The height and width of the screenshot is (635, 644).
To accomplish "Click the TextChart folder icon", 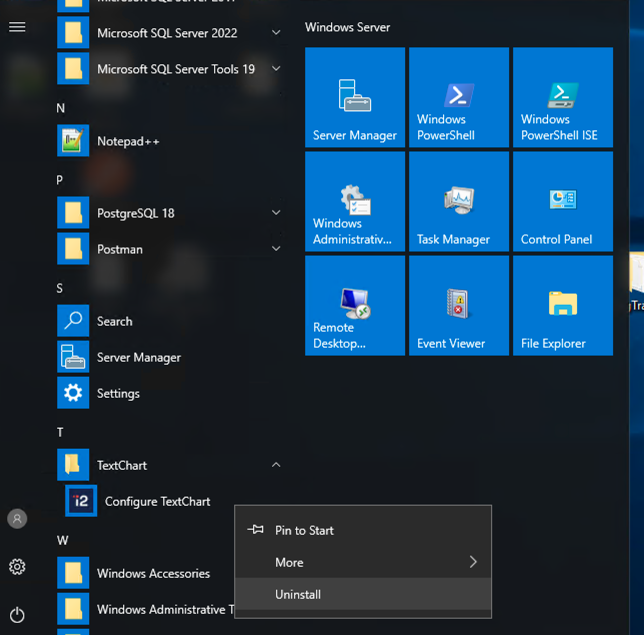I will coord(73,465).
